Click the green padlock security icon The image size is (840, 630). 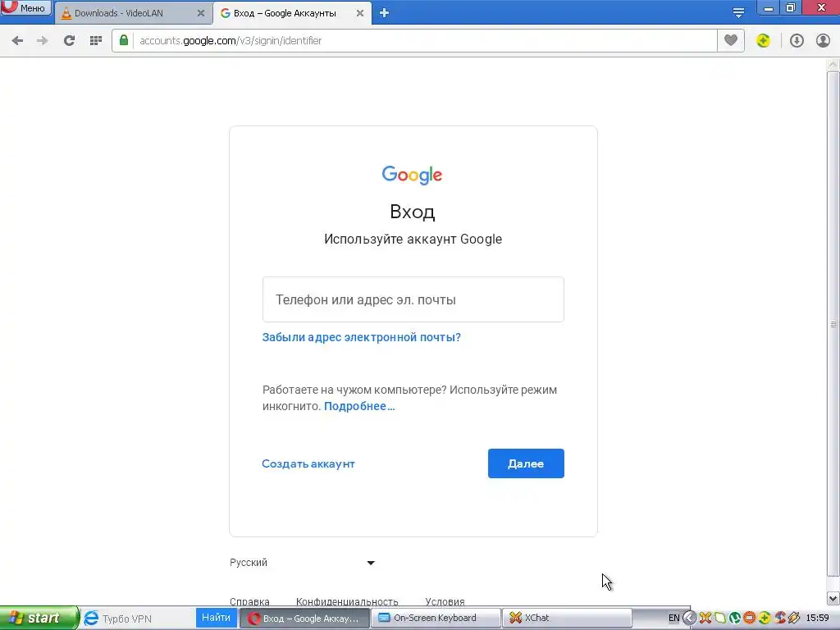[124, 41]
